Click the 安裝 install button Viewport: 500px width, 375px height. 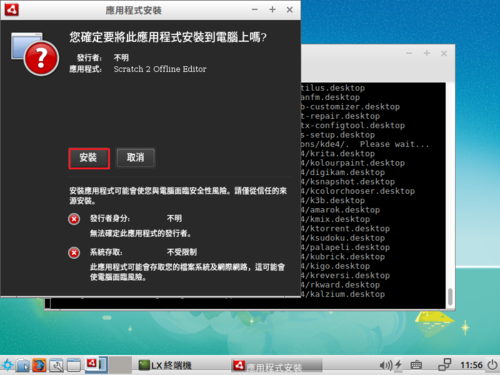click(89, 158)
